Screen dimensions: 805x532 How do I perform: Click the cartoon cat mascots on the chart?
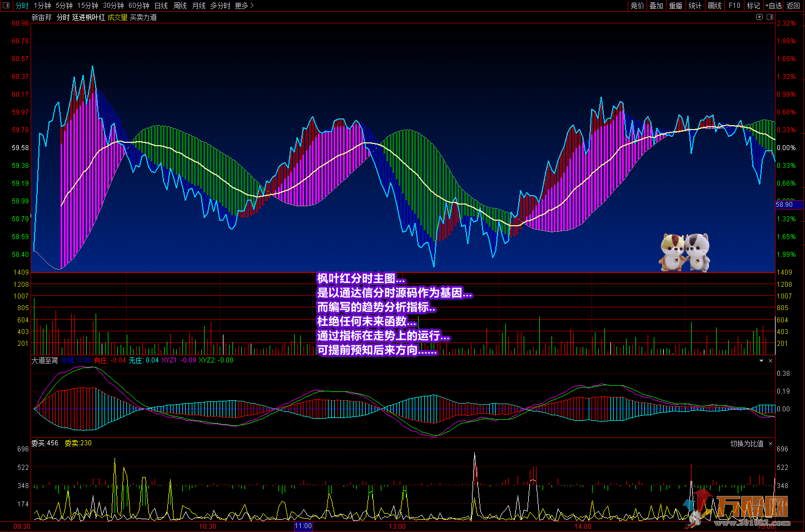click(x=684, y=252)
